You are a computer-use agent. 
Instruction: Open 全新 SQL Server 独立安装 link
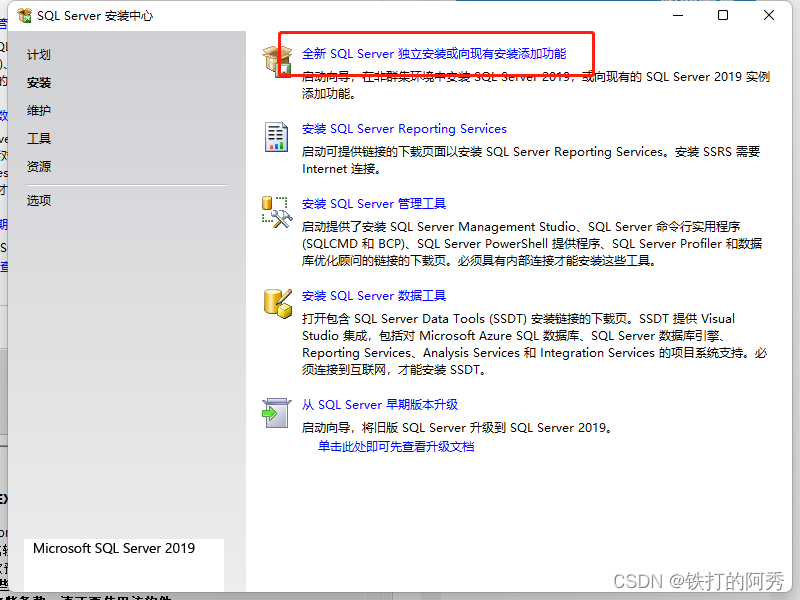(x=434, y=54)
